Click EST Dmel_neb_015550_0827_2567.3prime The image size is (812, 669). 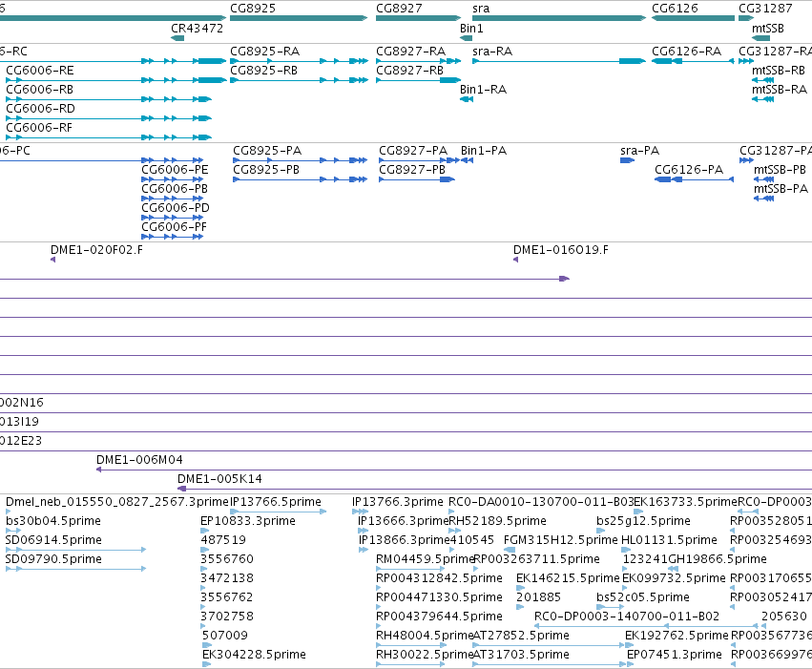(x=117, y=502)
